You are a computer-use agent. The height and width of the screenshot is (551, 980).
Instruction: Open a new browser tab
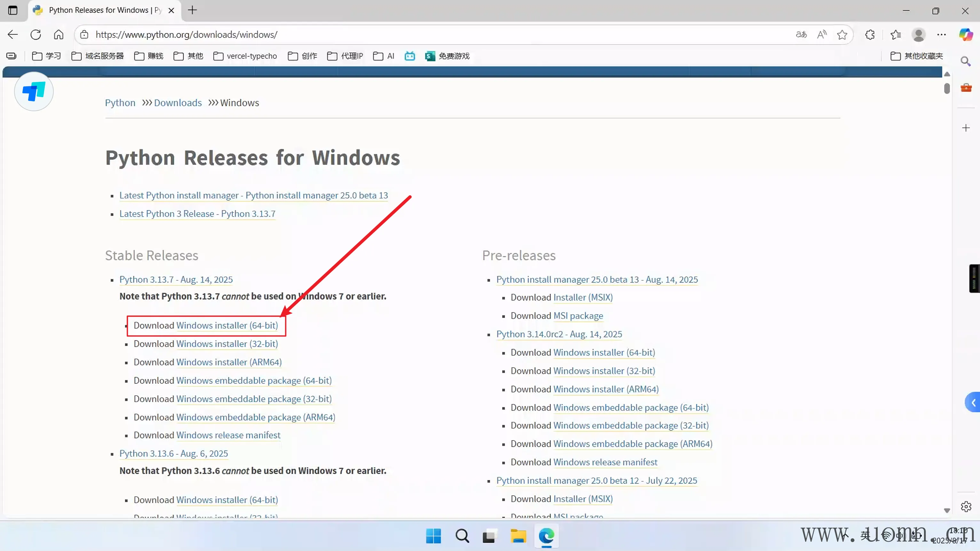193,10
